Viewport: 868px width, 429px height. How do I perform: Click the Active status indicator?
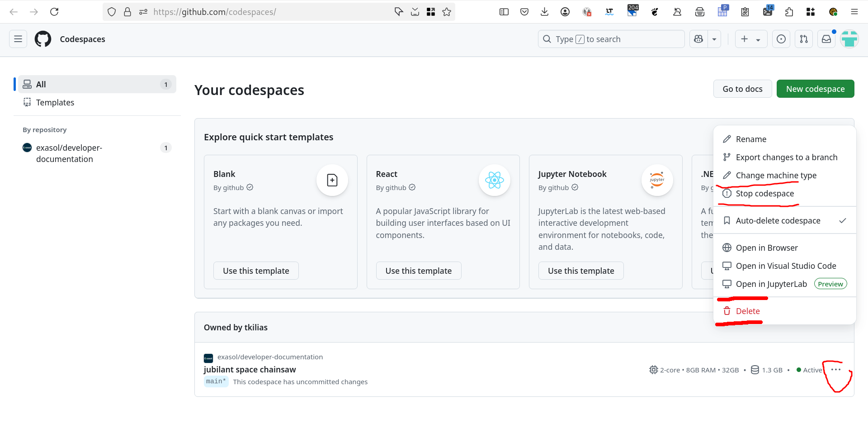pyautogui.click(x=809, y=370)
